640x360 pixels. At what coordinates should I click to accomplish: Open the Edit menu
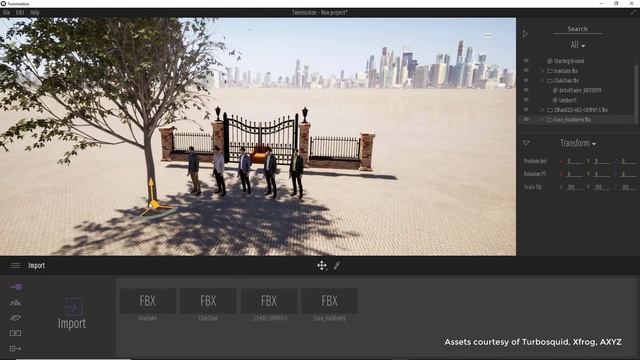[x=20, y=13]
